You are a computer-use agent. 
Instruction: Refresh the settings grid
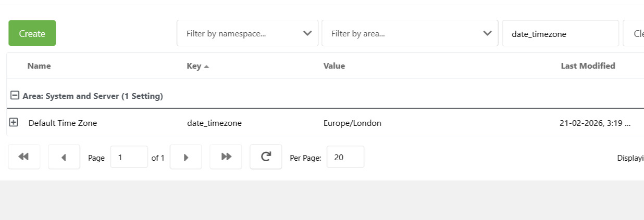[266, 157]
